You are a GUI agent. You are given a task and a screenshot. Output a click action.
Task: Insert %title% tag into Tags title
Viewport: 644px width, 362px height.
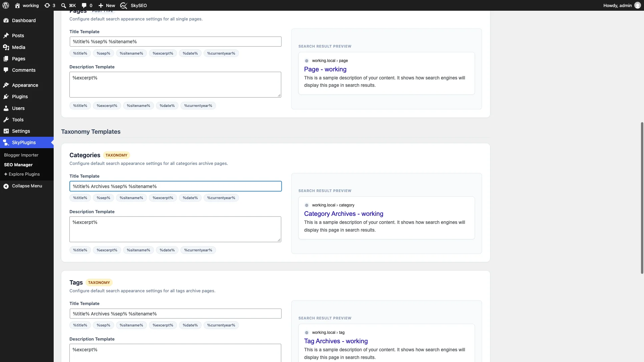click(x=80, y=325)
